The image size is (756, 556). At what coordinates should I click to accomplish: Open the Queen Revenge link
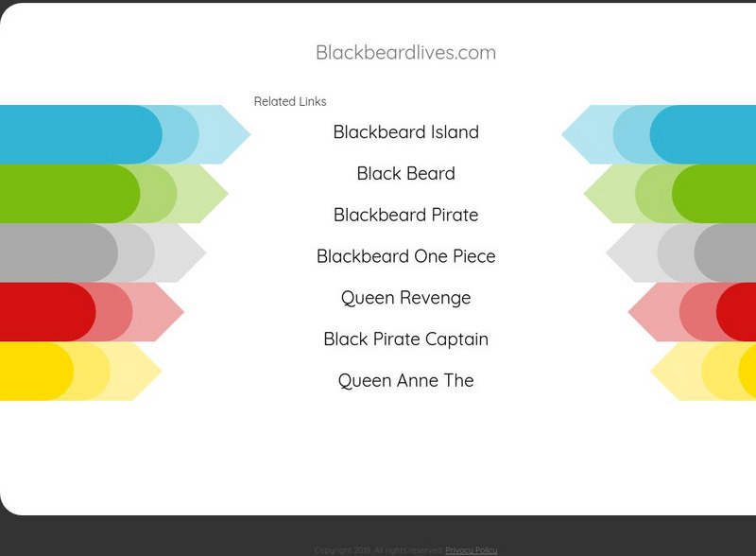pos(405,298)
